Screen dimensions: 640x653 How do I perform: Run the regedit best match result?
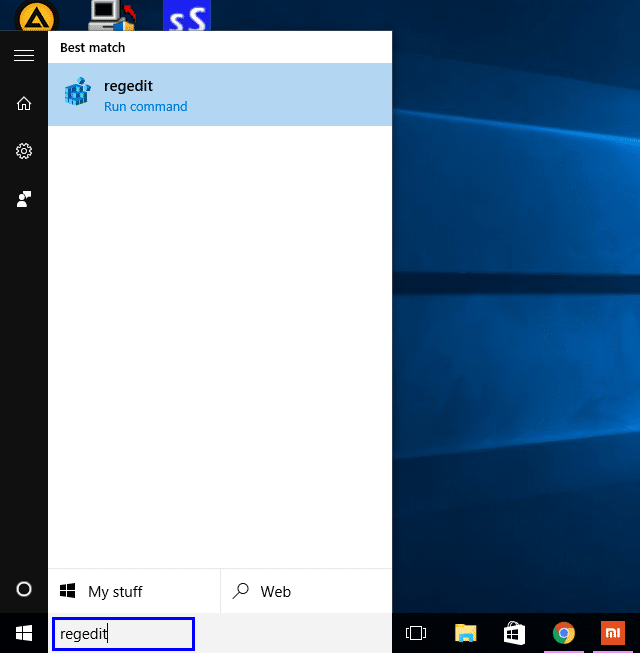coord(220,95)
